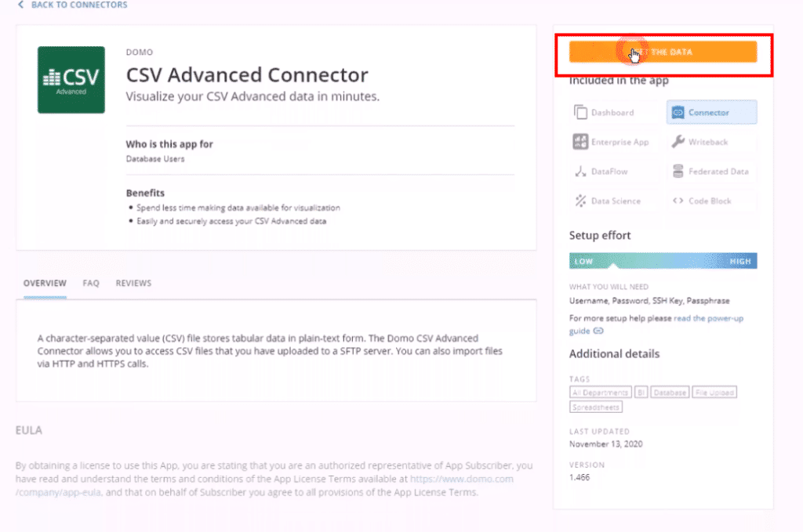Open the Reviews tab

[x=133, y=284]
